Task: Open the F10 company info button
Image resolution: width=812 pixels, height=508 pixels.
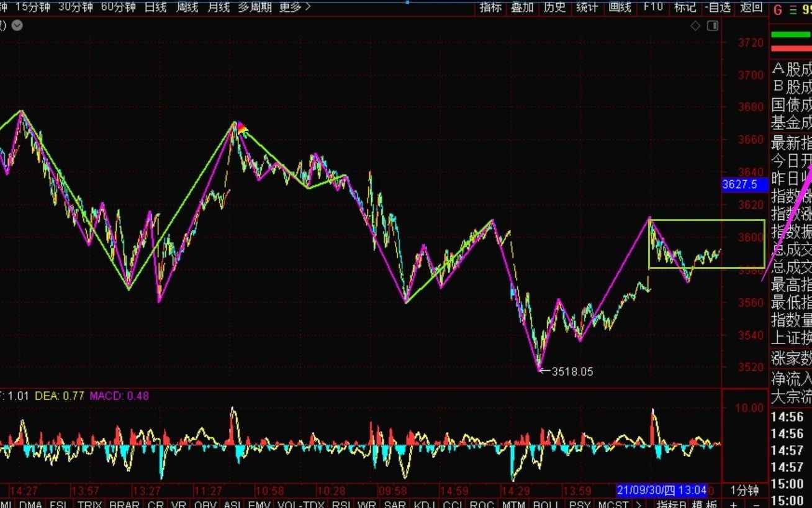Action: [652, 7]
